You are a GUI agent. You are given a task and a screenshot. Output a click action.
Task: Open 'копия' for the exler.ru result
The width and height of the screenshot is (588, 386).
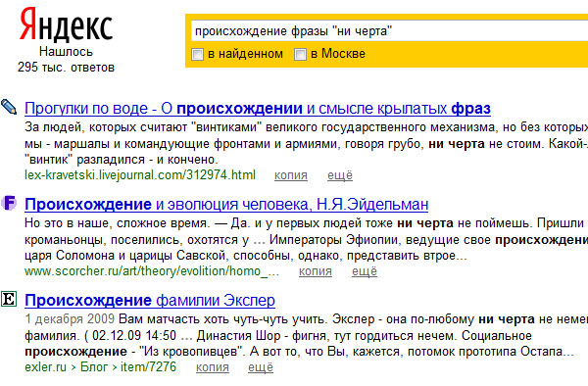click(213, 367)
